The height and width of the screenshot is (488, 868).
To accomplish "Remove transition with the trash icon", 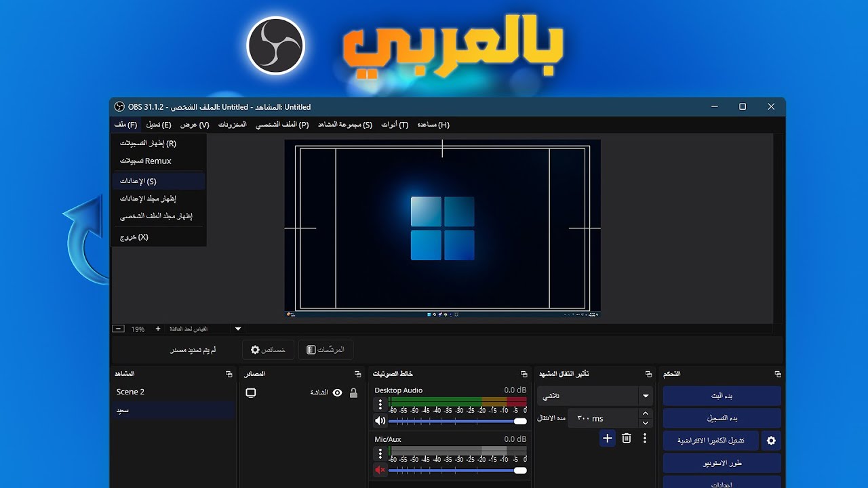I will [627, 439].
